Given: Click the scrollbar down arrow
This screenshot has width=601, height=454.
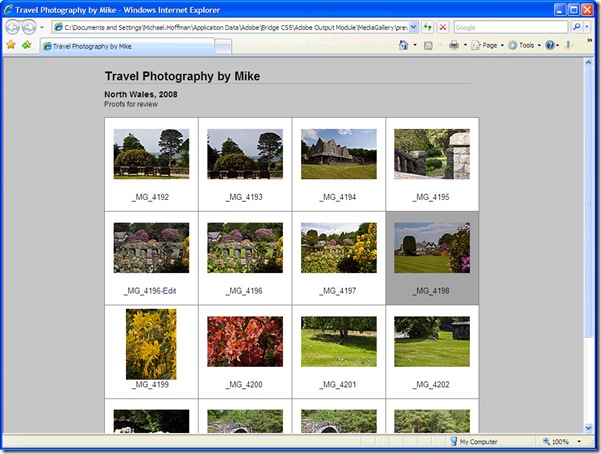Looking at the screenshot, I should 588,428.
